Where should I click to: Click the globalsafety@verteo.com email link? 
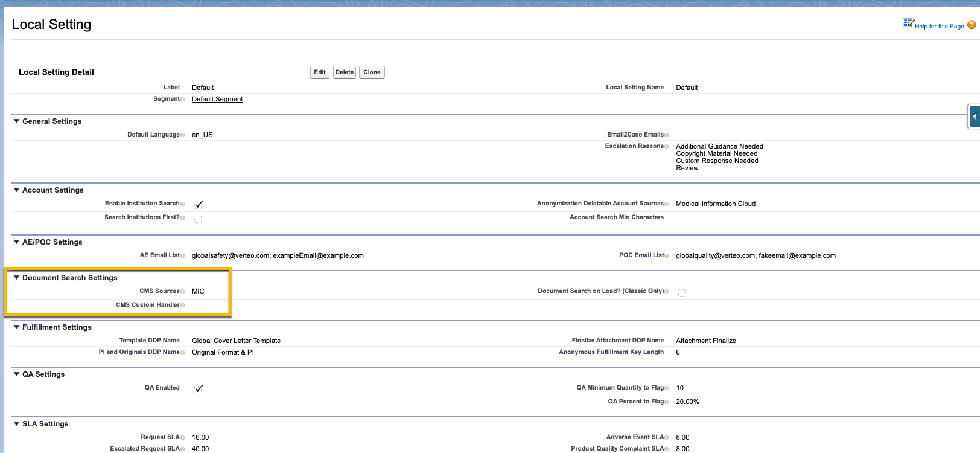tap(231, 256)
